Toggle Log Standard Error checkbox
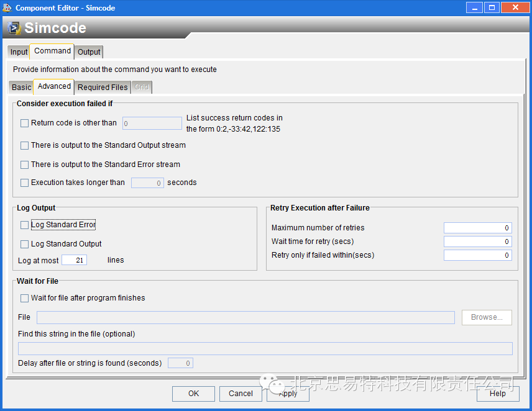 24,225
